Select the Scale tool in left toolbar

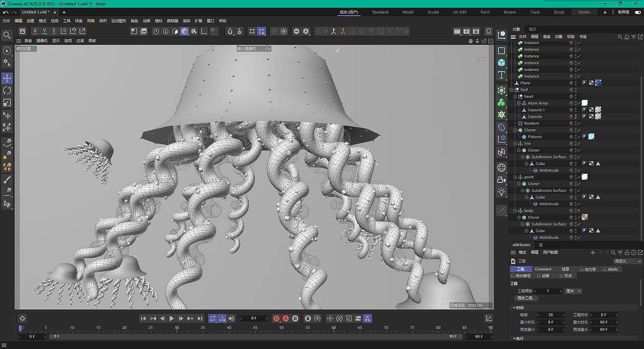click(x=7, y=102)
